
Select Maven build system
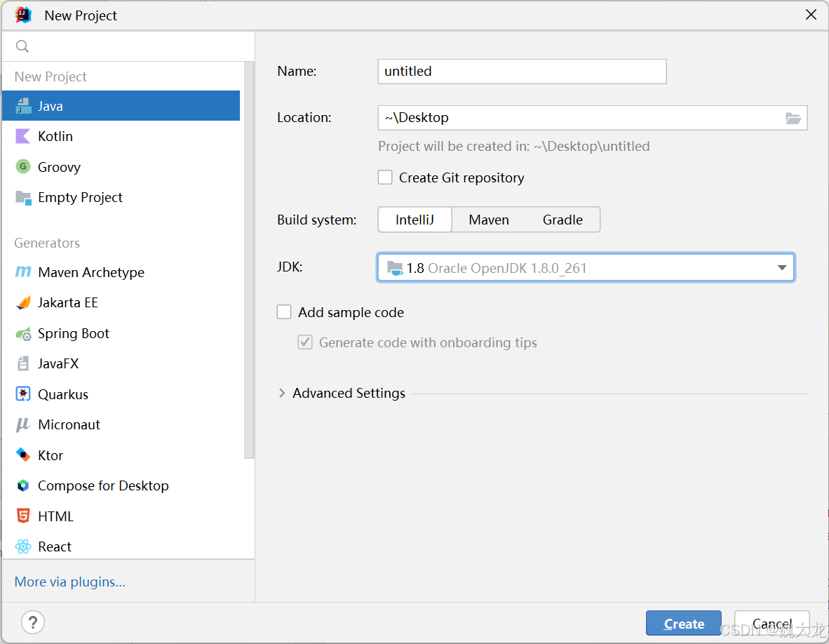(489, 220)
